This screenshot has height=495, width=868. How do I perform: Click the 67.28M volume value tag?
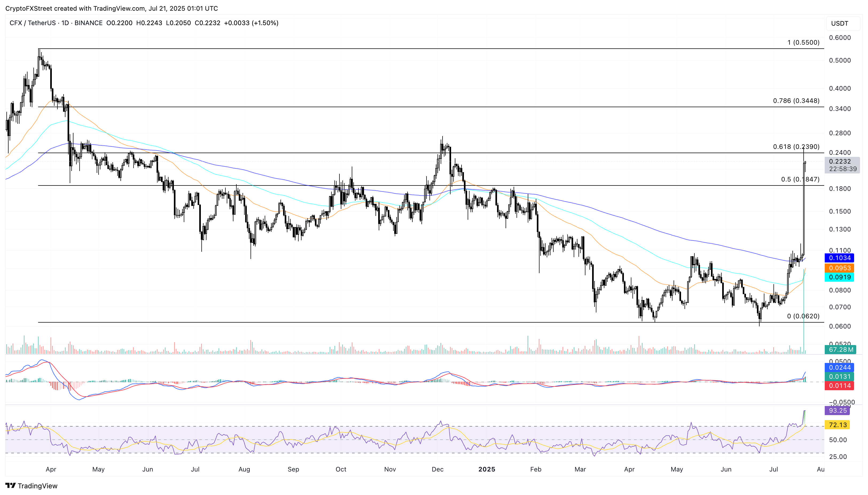(840, 350)
